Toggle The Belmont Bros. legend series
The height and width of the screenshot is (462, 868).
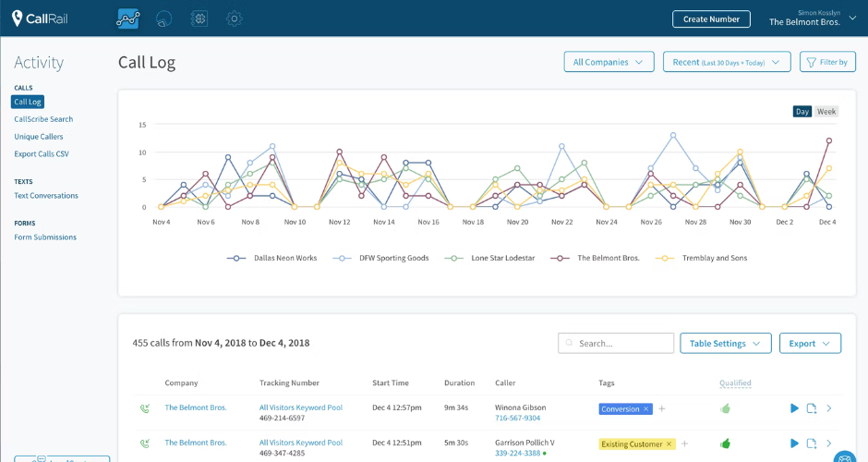[595, 258]
